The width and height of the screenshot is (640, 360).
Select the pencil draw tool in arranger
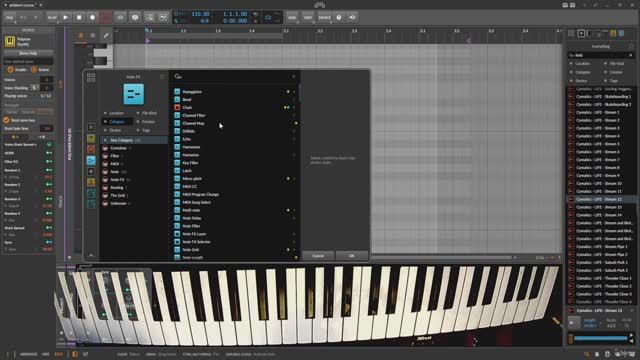point(106,36)
